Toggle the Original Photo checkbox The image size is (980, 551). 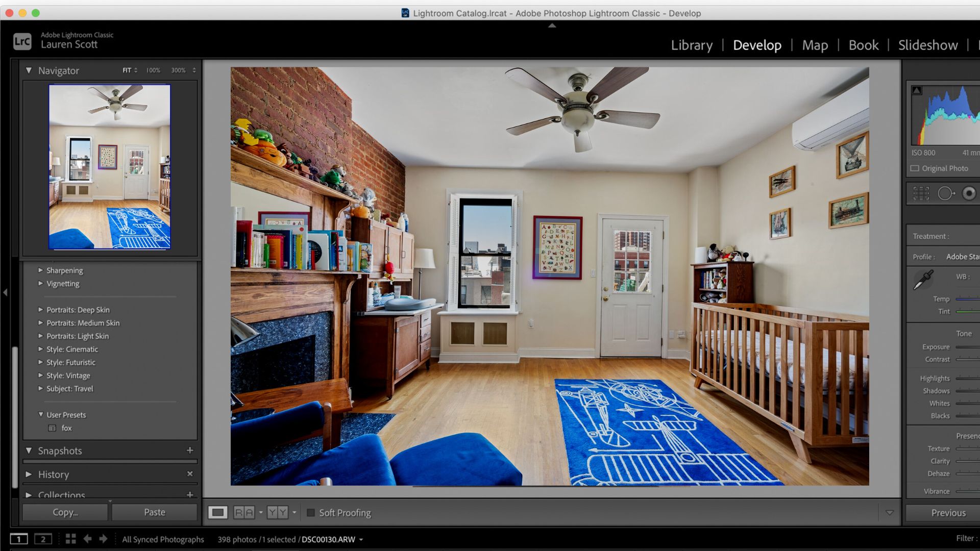915,168
